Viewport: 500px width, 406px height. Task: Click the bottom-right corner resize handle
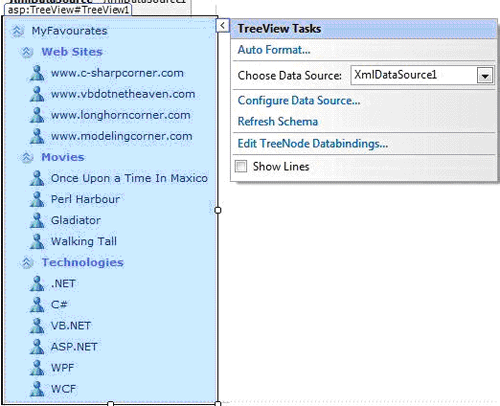click(218, 403)
